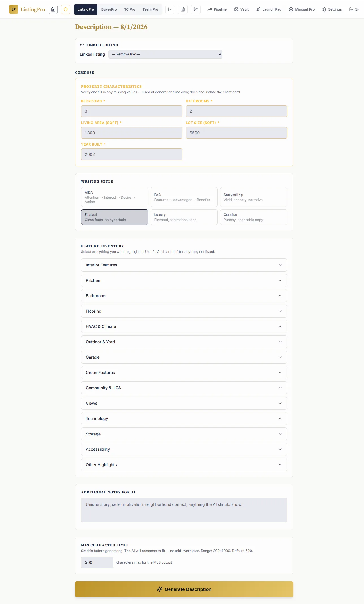Open the contacts card icon

pyautogui.click(x=53, y=9)
